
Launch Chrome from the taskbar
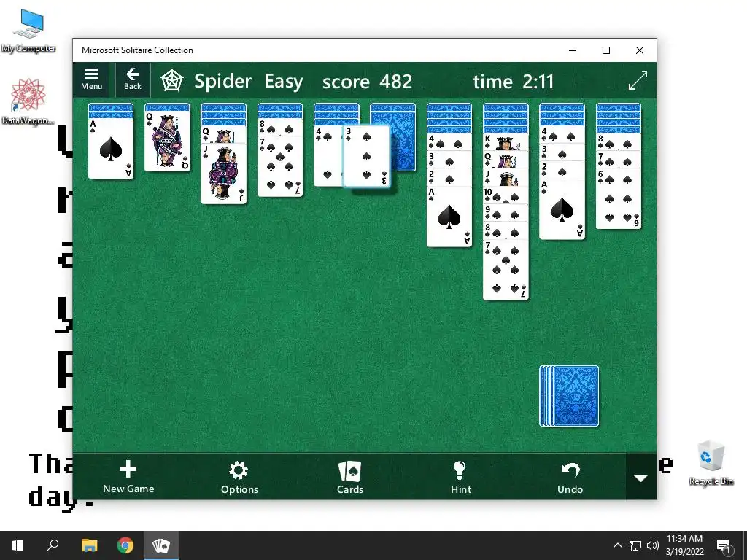125,545
